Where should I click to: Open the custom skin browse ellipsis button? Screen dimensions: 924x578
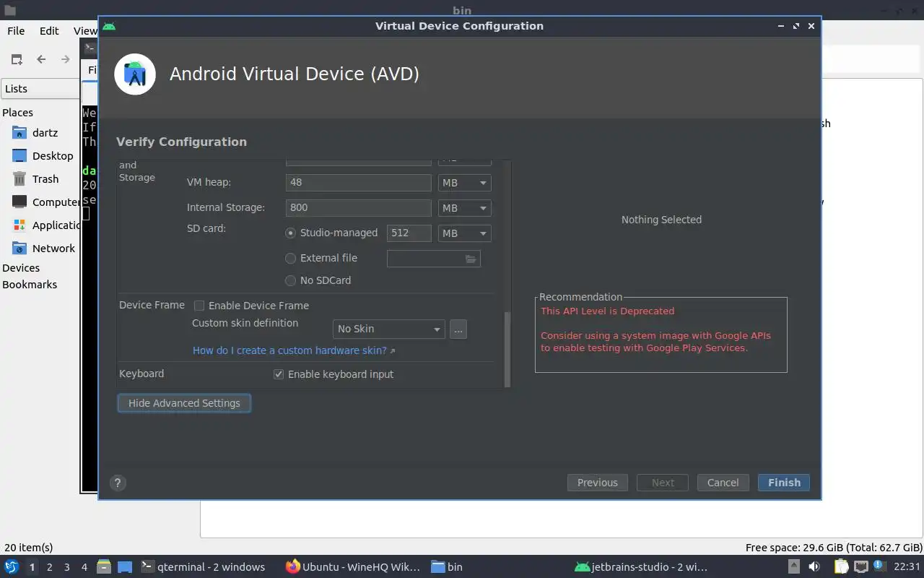click(x=458, y=329)
